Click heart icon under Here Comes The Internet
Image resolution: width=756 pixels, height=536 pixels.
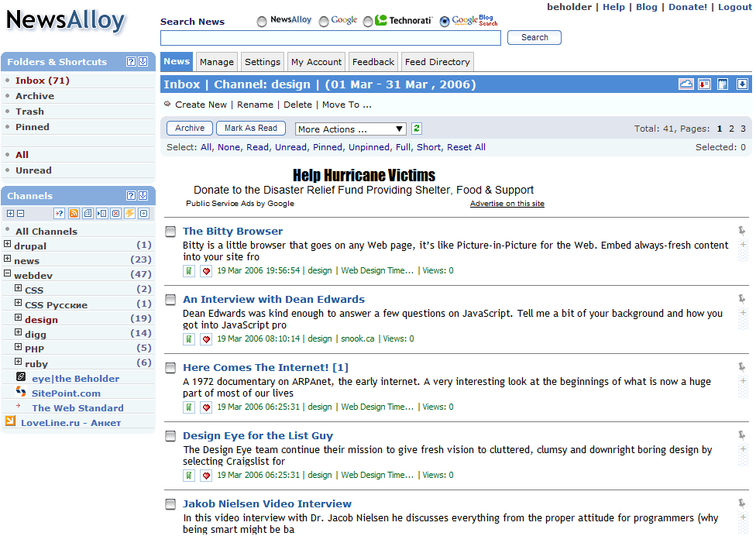click(206, 407)
